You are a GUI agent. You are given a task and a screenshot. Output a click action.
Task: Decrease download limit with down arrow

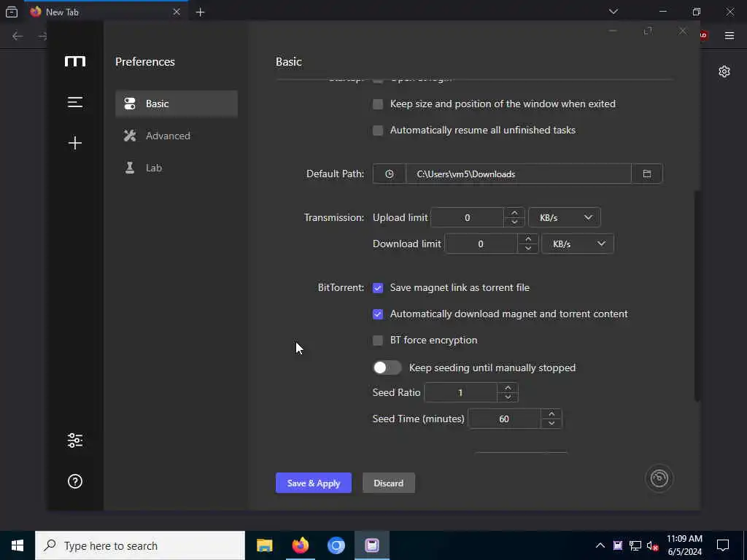[528, 248]
